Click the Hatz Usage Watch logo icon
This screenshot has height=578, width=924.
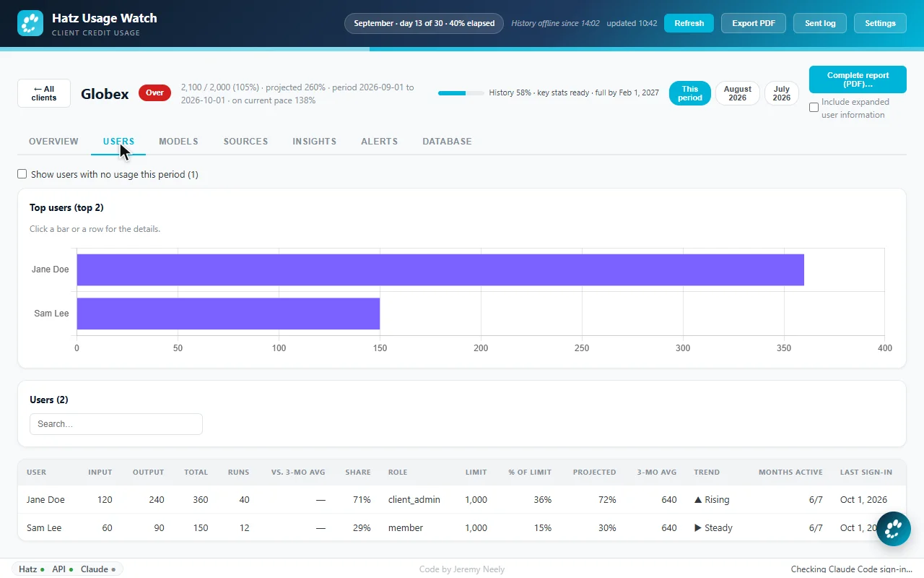click(x=30, y=24)
